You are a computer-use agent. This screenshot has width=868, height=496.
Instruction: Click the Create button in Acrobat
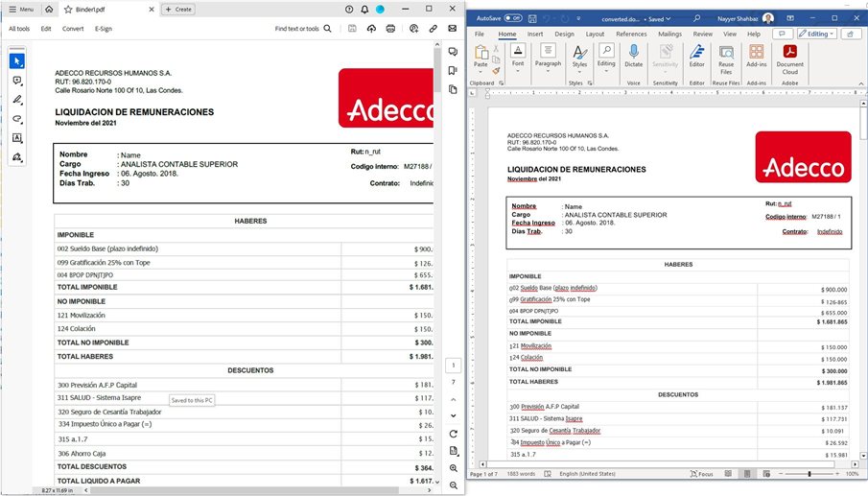tap(178, 9)
